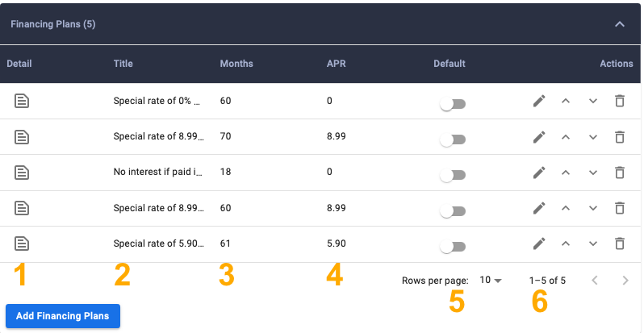Click the Detail column header

click(19, 64)
